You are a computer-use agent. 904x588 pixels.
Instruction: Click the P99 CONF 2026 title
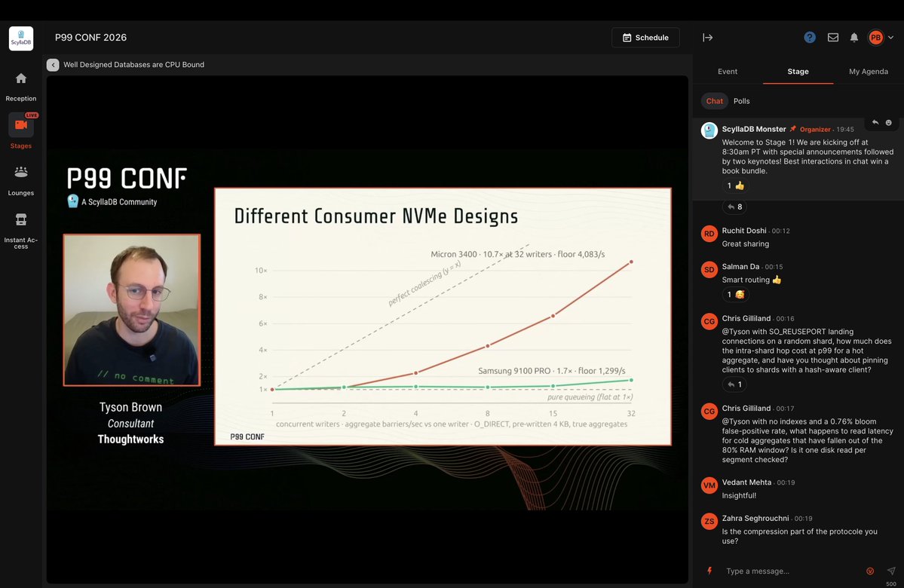click(90, 38)
